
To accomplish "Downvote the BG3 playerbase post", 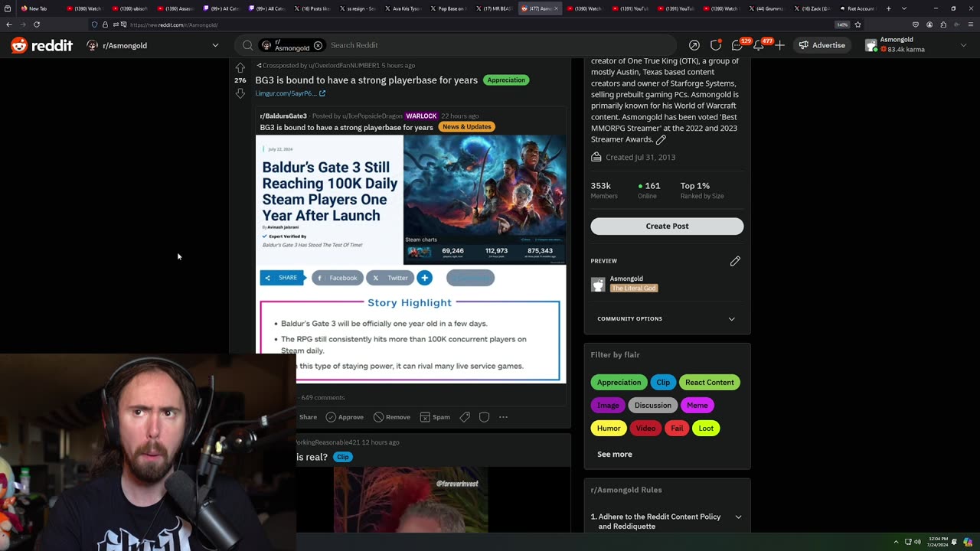I will coord(240,93).
